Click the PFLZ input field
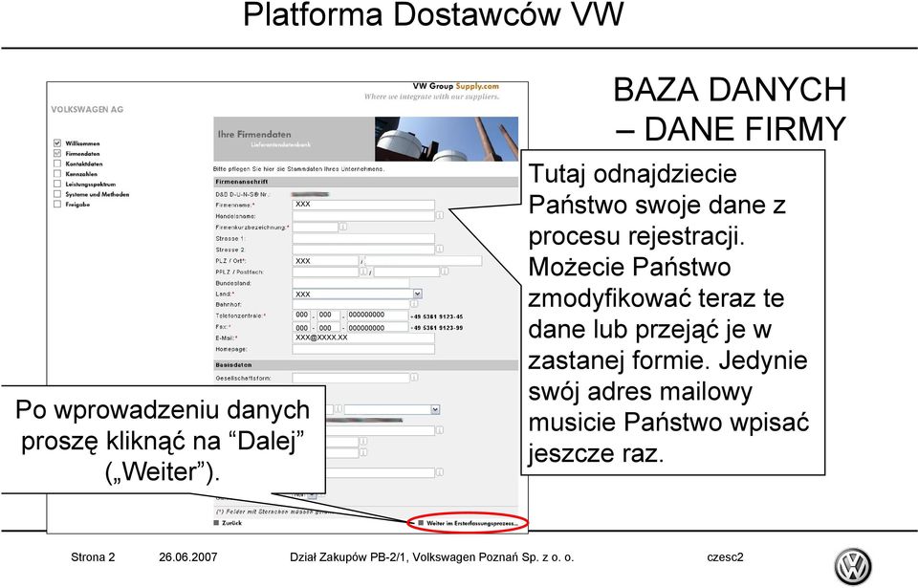Screen dimensions: 918x588 coord(325,272)
